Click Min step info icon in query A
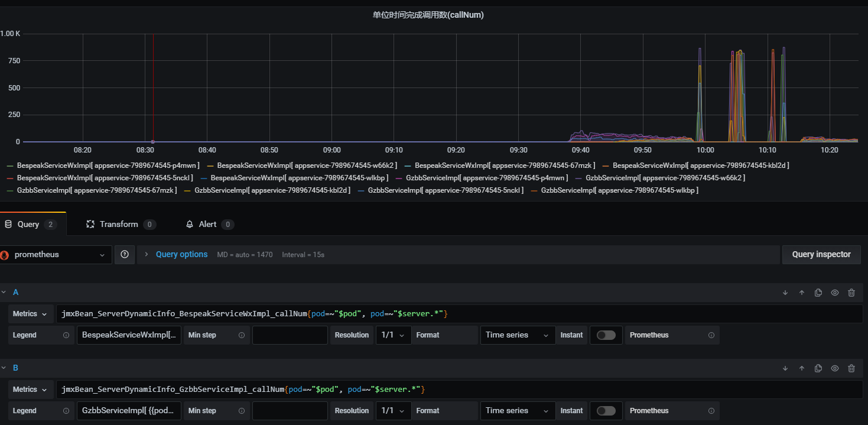 [x=241, y=335]
